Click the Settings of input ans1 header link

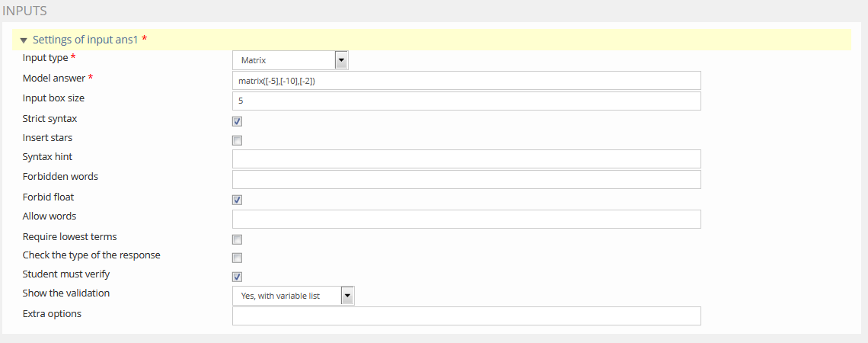pyautogui.click(x=85, y=40)
